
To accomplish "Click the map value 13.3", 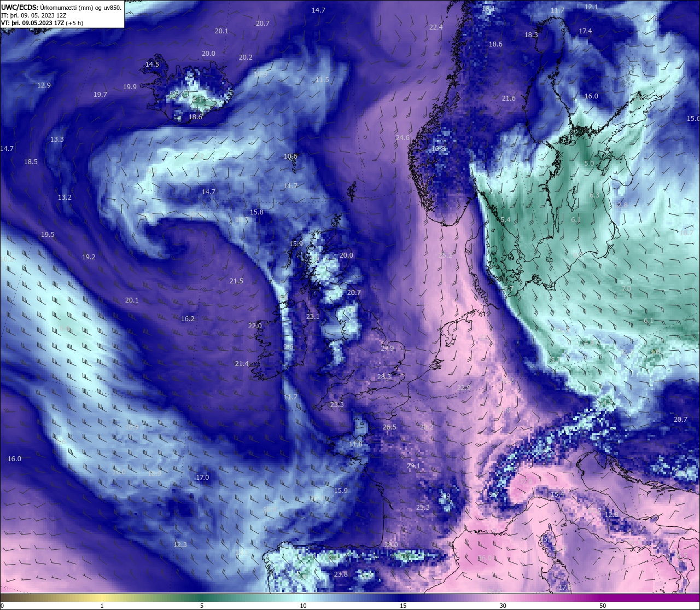I will click(57, 140).
